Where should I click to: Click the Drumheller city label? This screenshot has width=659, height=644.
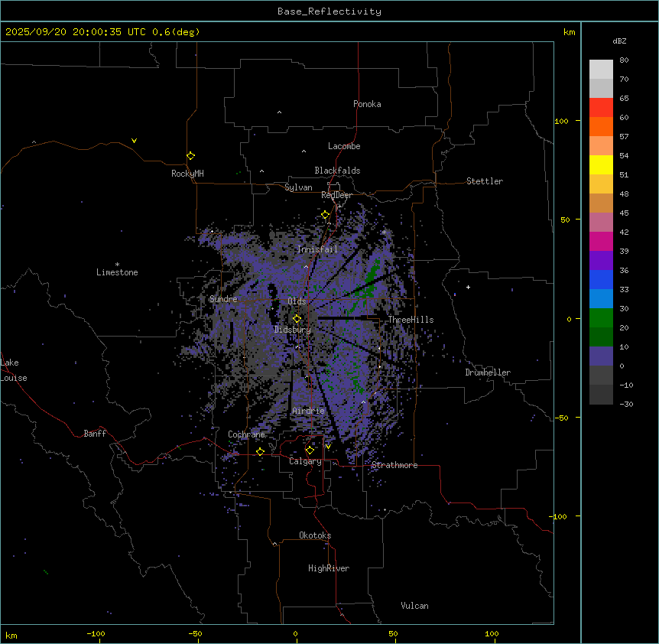pos(487,372)
